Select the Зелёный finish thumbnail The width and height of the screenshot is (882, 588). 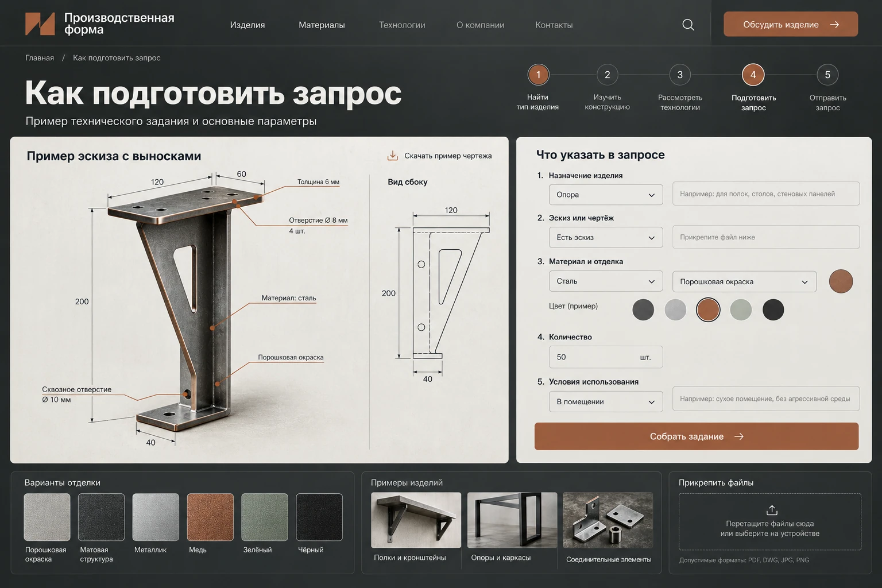point(265,517)
